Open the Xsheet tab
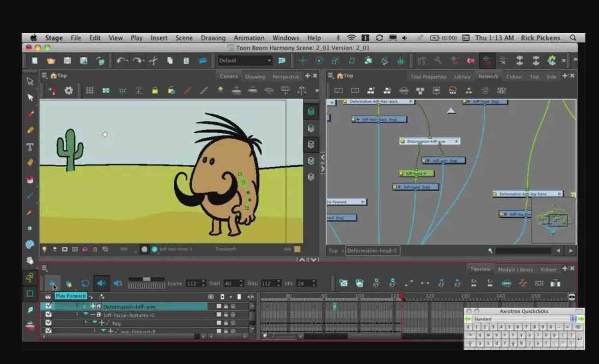Image resolution: width=599 pixels, height=364 pixels. (548, 269)
